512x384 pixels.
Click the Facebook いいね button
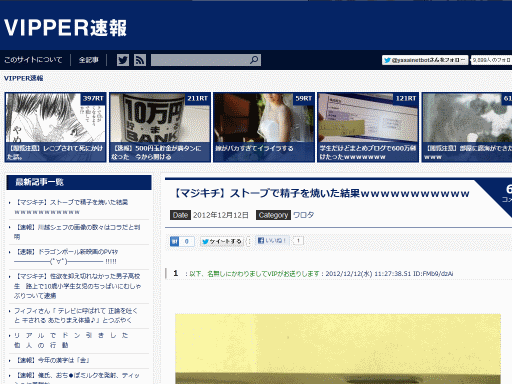tap(272, 240)
